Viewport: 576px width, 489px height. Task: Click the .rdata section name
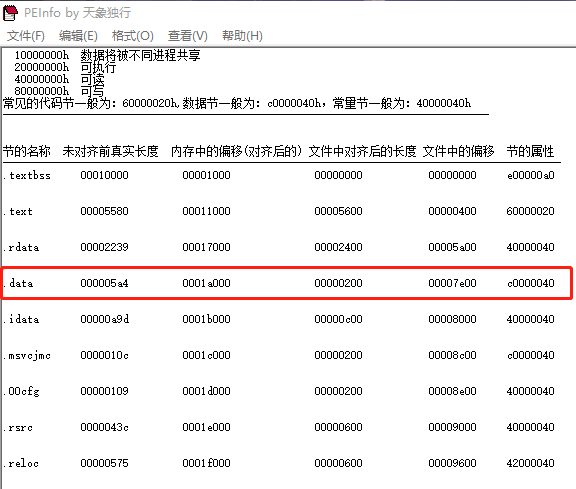[x=21, y=247]
